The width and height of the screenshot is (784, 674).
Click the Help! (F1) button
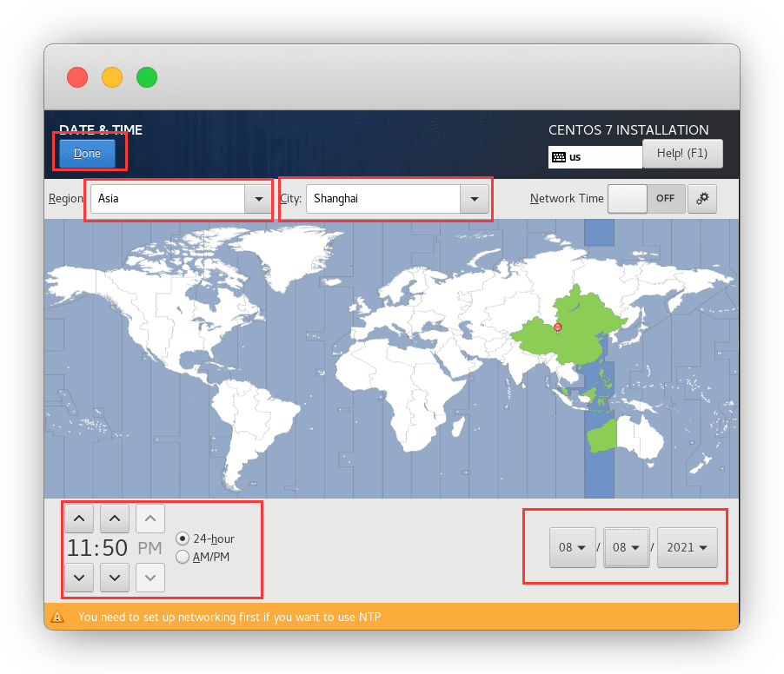(x=682, y=154)
